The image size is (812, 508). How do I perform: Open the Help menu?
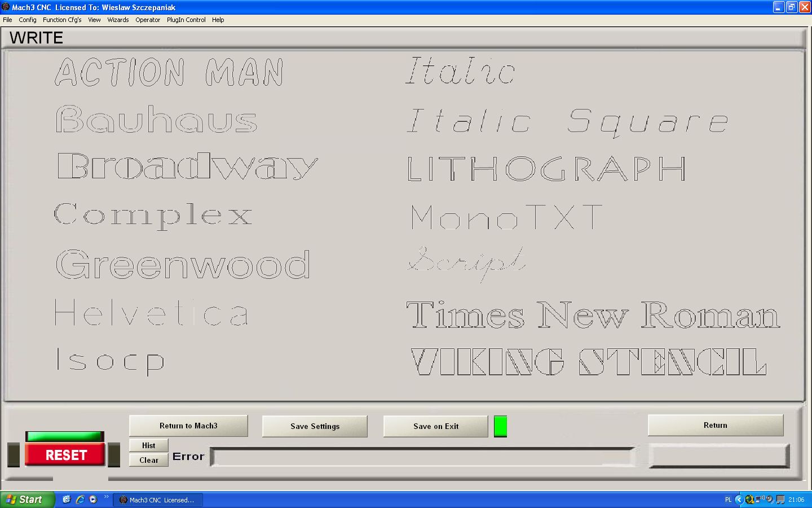point(218,20)
